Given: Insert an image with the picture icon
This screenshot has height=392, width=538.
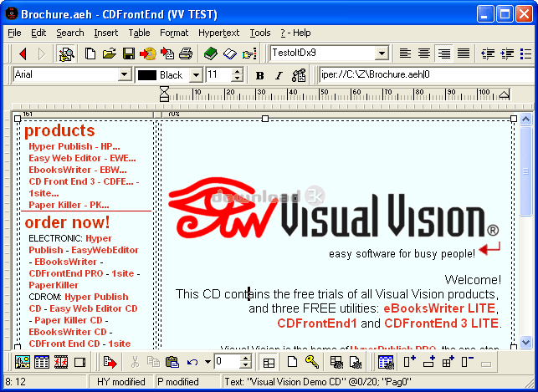Looking at the screenshot, I should tap(23, 362).
